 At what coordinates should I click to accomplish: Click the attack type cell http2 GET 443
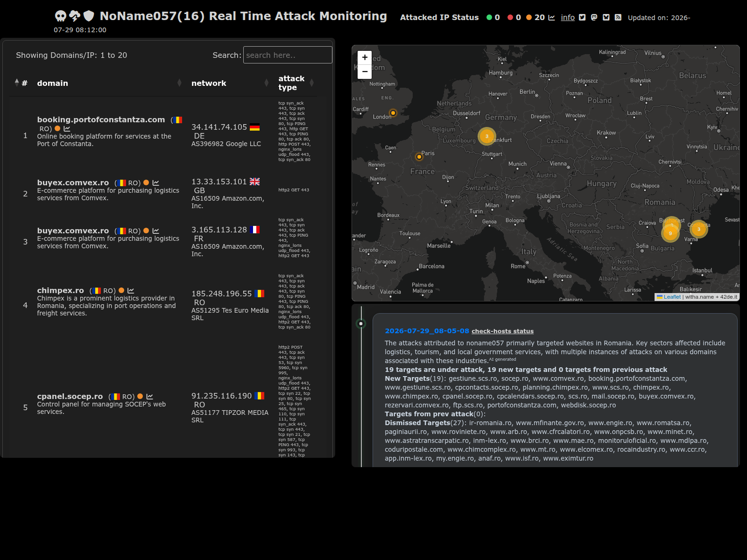[294, 190]
